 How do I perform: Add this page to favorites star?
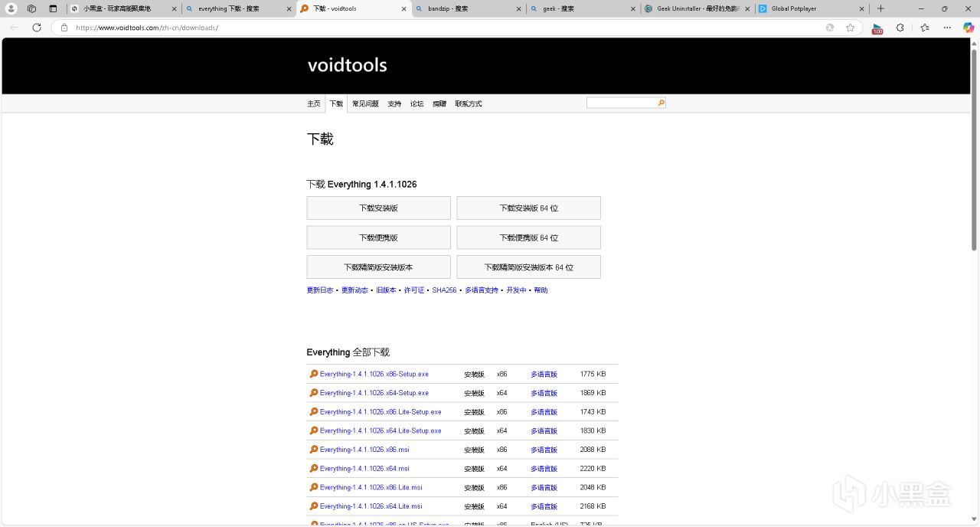click(850, 28)
